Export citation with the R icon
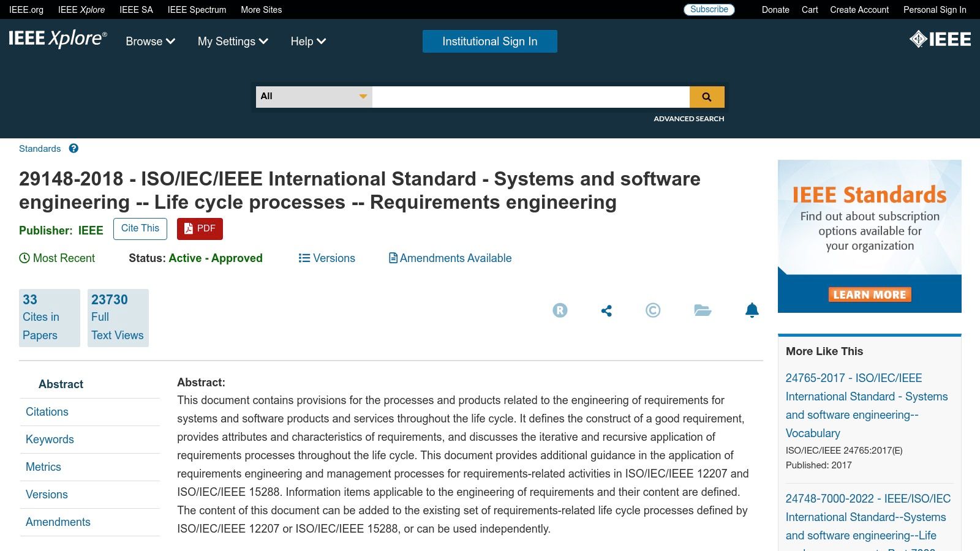The image size is (980, 551). [x=559, y=310]
